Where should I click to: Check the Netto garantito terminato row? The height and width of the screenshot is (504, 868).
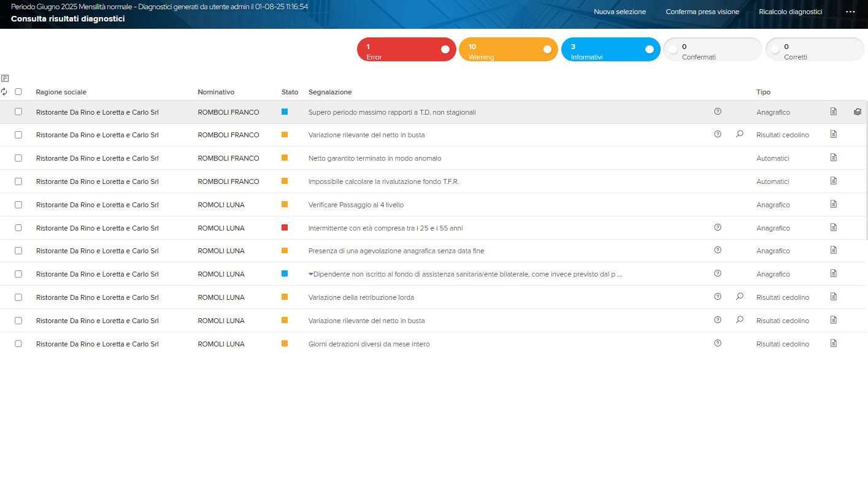(x=18, y=158)
